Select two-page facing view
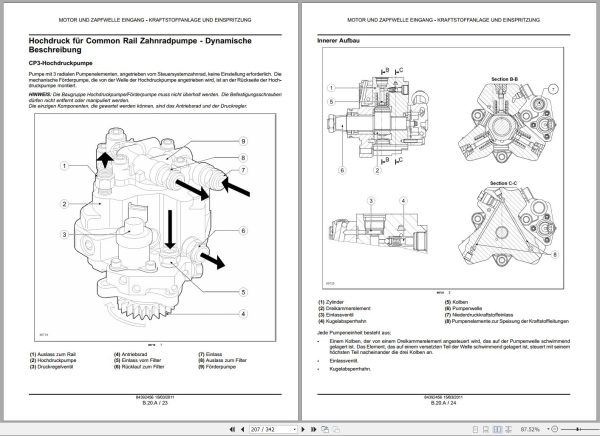 (x=497, y=429)
